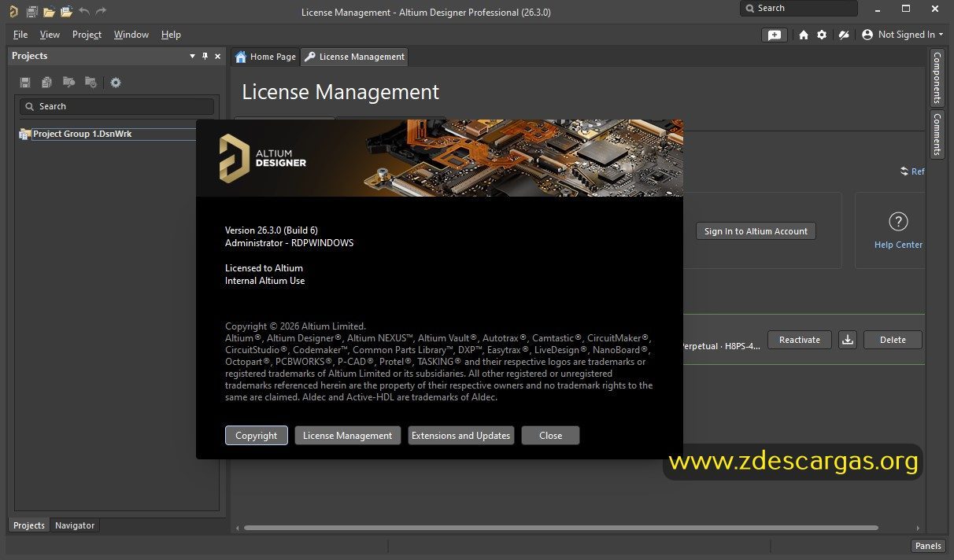Switch to the Projects bottom tab

(29, 525)
